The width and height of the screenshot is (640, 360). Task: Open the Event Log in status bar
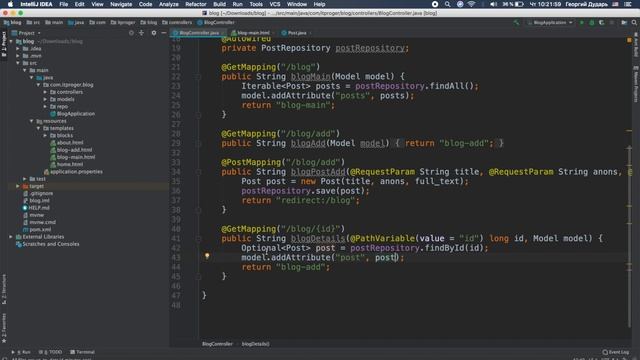pos(616,352)
